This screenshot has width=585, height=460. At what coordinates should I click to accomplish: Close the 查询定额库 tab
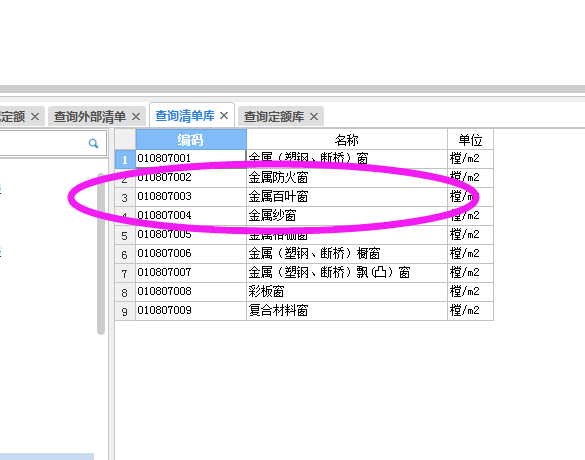[x=314, y=117]
